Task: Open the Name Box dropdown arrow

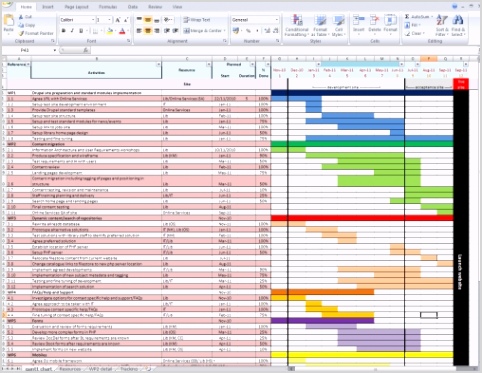Action: (x=55, y=50)
